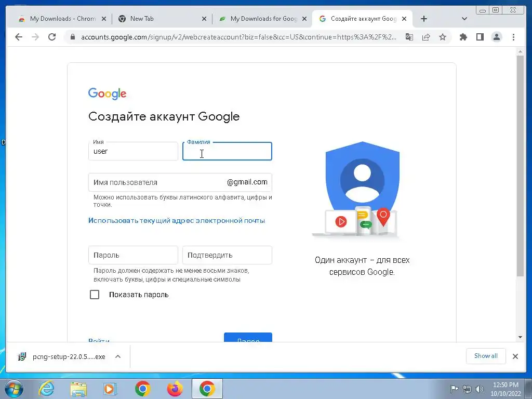Open the Chrome profile avatar

496,37
